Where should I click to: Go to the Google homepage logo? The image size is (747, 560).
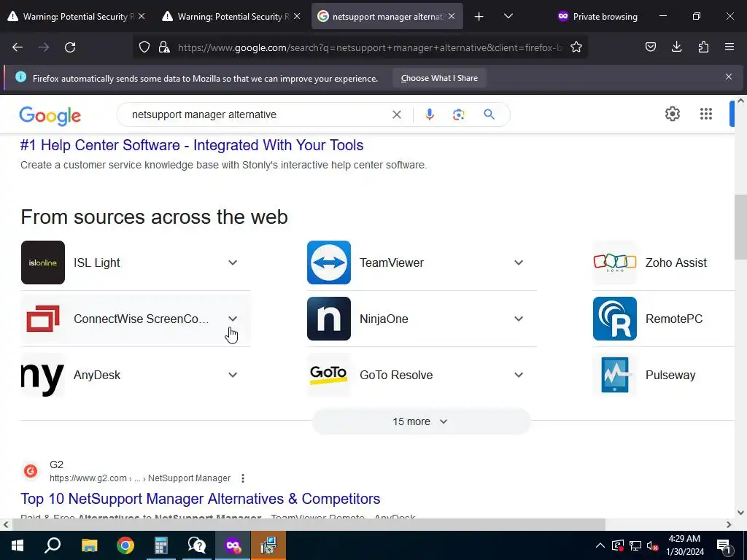(x=50, y=115)
